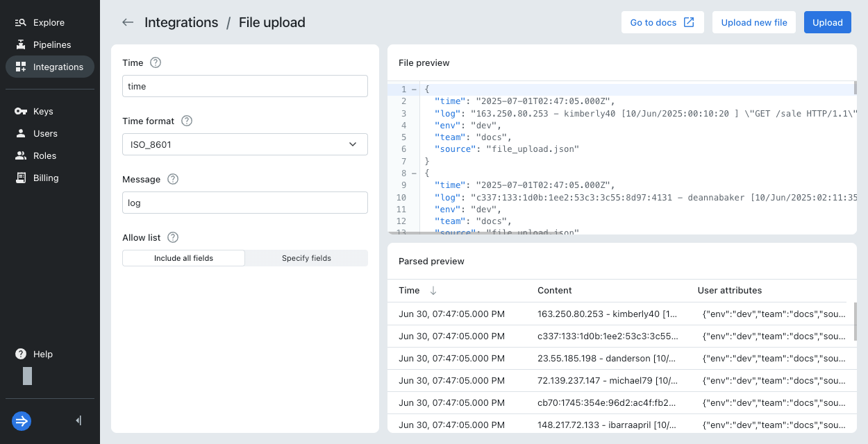The height and width of the screenshot is (444, 868).
Task: Click the "source" value on line 6
Action: click(532, 148)
